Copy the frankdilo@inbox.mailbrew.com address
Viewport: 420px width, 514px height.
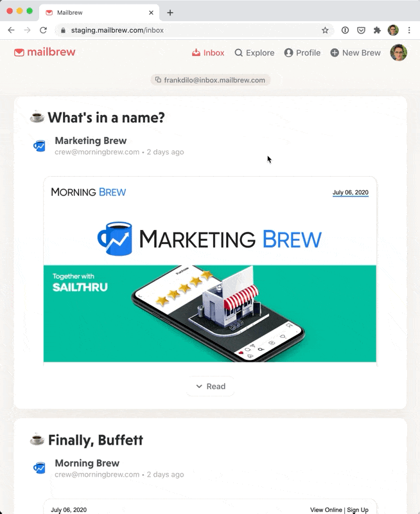click(x=211, y=80)
